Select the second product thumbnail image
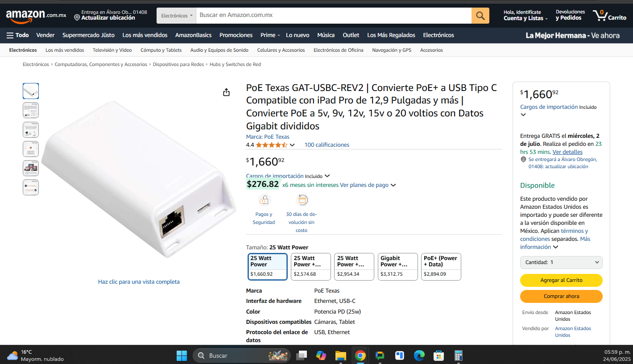 31,110
